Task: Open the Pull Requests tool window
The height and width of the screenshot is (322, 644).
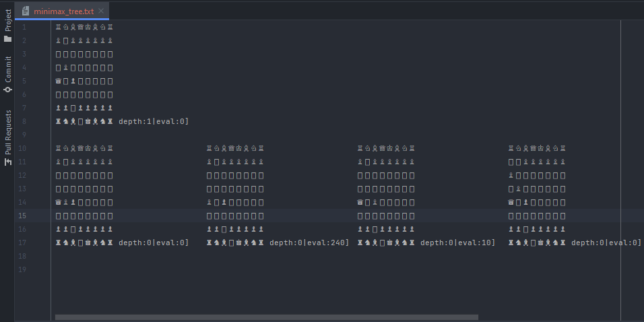Action: [8, 137]
